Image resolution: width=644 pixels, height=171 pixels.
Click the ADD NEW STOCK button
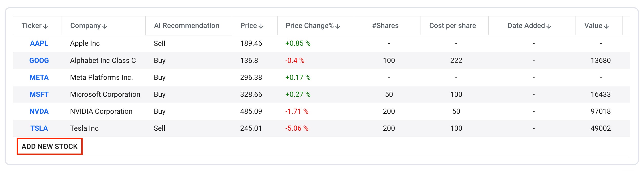(50, 146)
